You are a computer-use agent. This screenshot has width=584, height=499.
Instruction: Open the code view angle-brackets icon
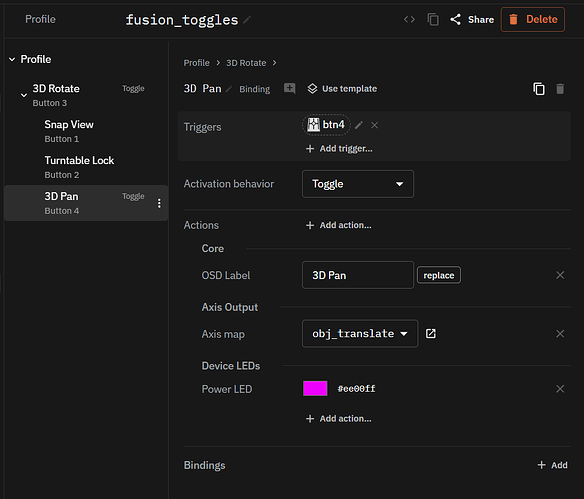coord(409,19)
